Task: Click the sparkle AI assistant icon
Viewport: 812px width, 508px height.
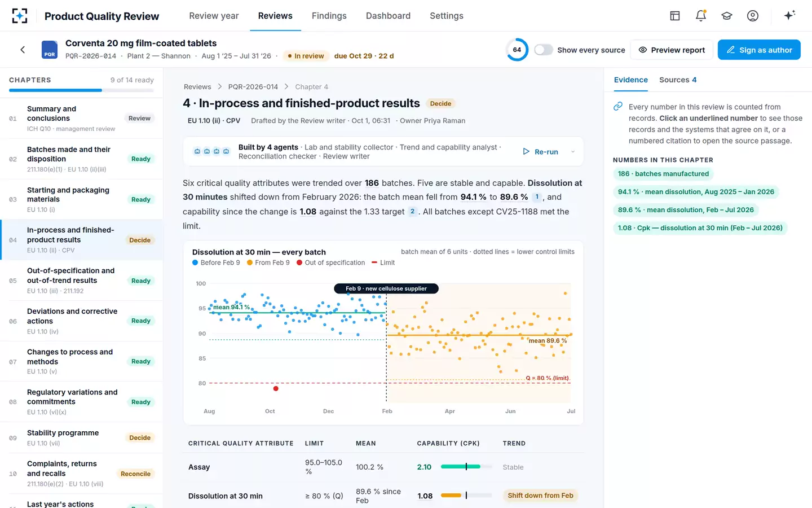Action: [x=789, y=15]
